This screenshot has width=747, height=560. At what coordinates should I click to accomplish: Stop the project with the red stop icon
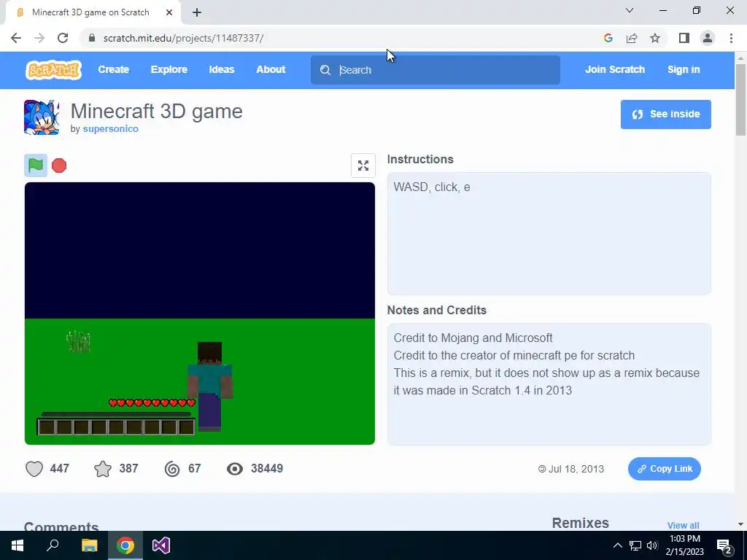[59, 166]
